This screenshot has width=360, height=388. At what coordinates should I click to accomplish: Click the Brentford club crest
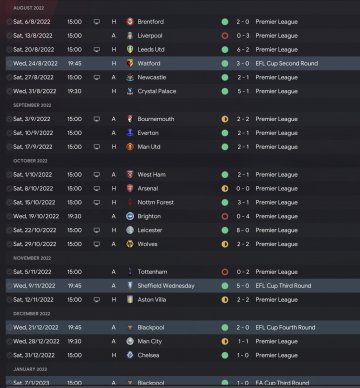coord(130,22)
